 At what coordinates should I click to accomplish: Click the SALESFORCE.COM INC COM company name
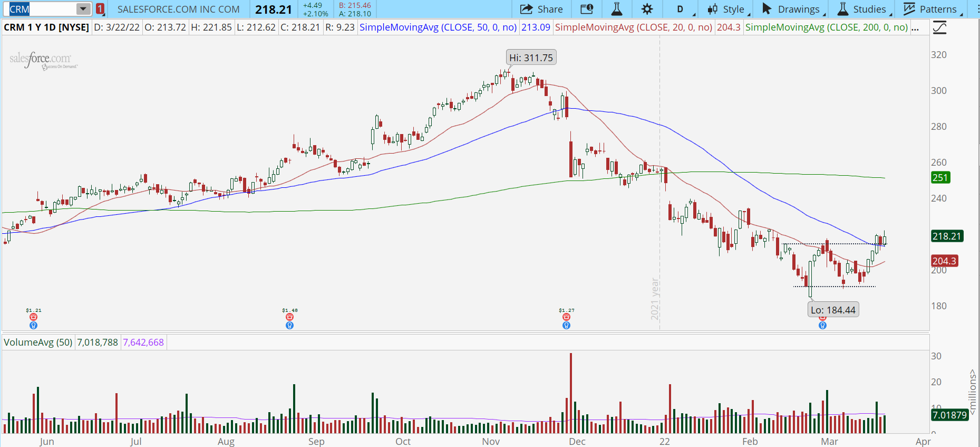179,9
